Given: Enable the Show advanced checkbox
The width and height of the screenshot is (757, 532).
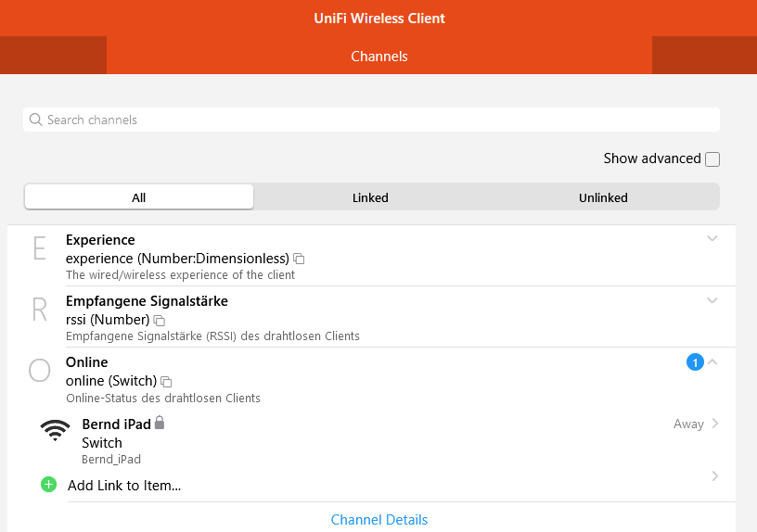Looking at the screenshot, I should pos(712,159).
